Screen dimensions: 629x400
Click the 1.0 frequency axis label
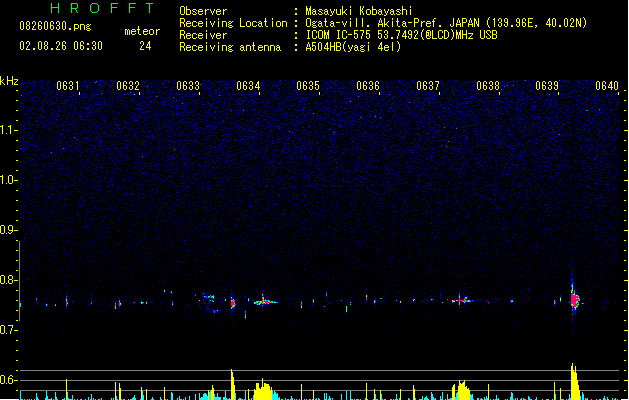click(x=8, y=180)
